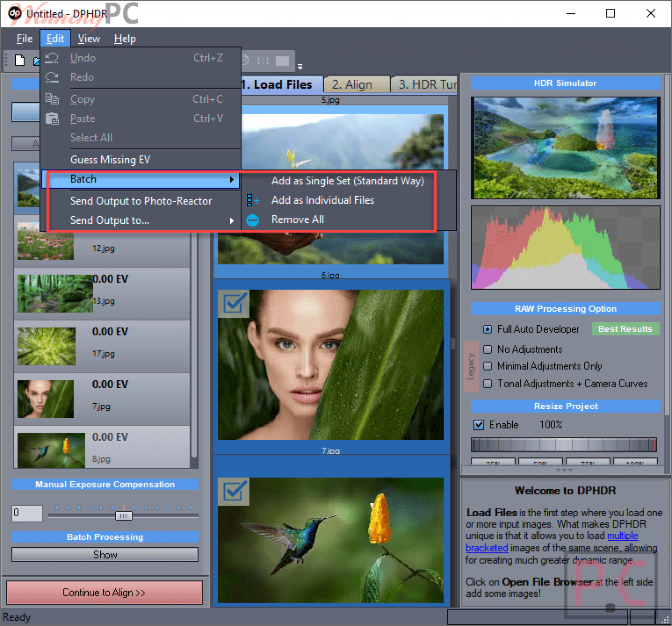Select Send Output to Photo-Reactor
Image resolution: width=672 pixels, height=626 pixels.
point(141,201)
